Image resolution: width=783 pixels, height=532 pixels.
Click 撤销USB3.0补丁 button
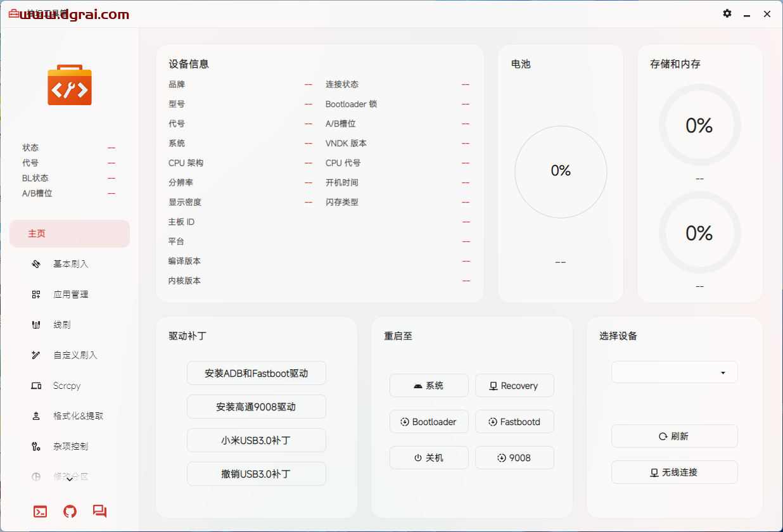tap(257, 474)
